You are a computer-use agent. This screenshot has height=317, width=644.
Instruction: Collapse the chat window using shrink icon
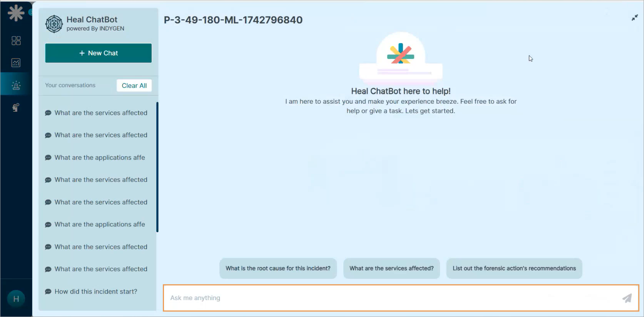(634, 18)
